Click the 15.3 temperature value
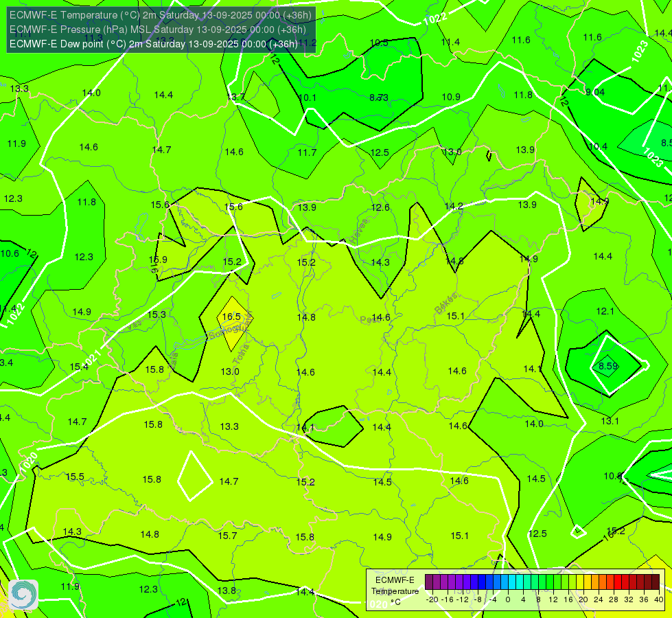 coord(157,314)
